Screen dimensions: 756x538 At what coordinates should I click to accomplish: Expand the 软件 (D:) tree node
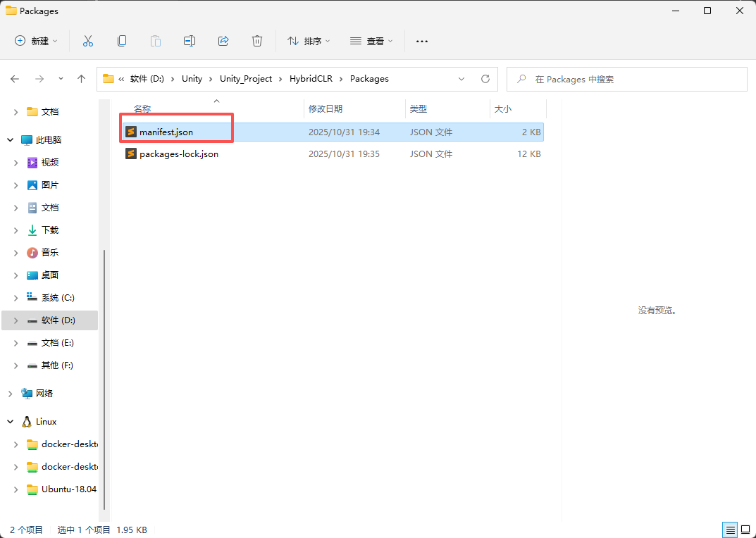(16, 320)
